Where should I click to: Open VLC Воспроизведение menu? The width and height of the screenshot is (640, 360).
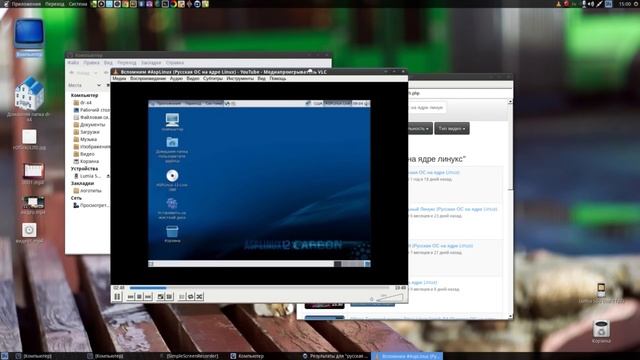tap(148, 78)
